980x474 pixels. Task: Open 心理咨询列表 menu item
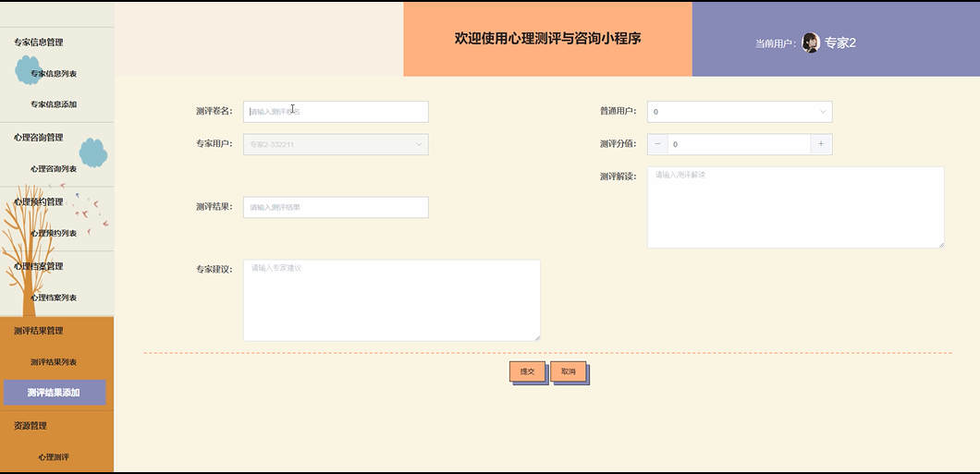(54, 168)
